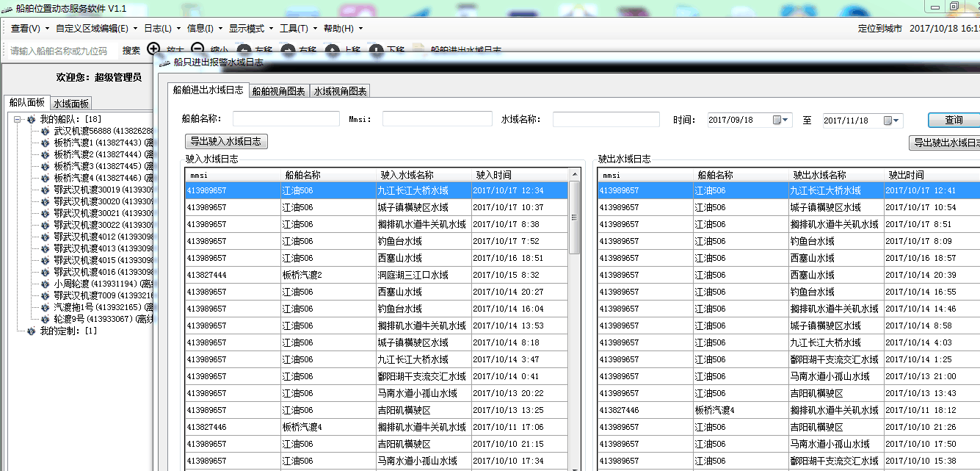Click 驶出水域名称 column header in exit log

pyautogui.click(x=837, y=175)
